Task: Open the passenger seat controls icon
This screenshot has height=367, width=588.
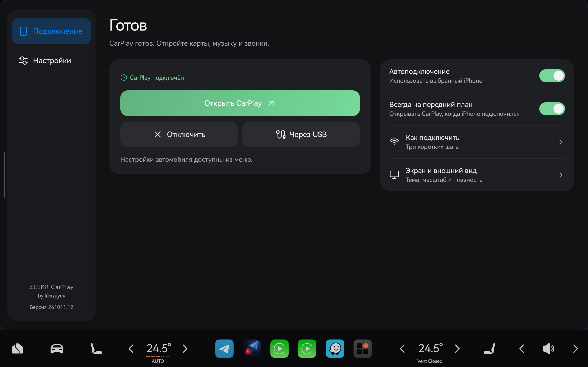Action: (x=489, y=349)
